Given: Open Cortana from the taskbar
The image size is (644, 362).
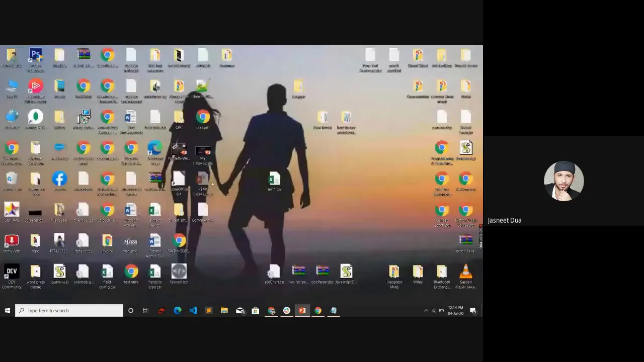Looking at the screenshot, I should click(130, 311).
